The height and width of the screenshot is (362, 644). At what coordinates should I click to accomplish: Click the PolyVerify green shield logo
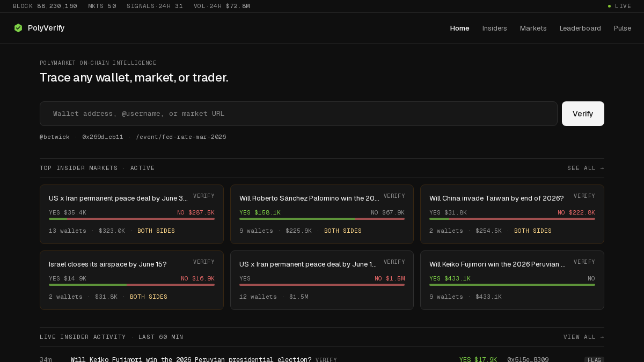click(x=18, y=28)
